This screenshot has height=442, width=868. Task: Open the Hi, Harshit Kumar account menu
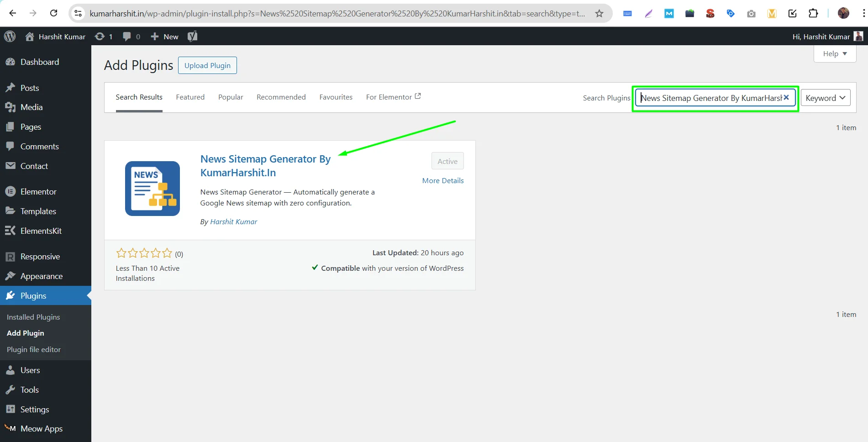click(x=827, y=37)
